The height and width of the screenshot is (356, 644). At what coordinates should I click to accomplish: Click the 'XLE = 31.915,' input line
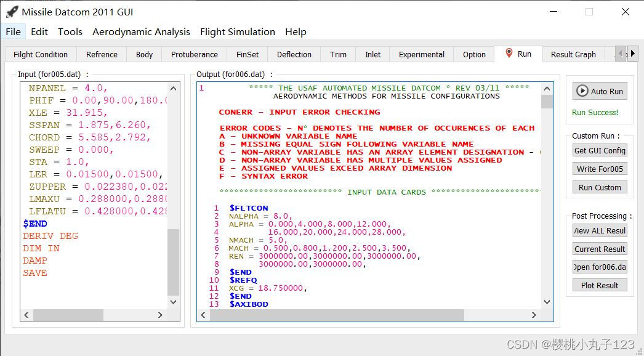(68, 113)
